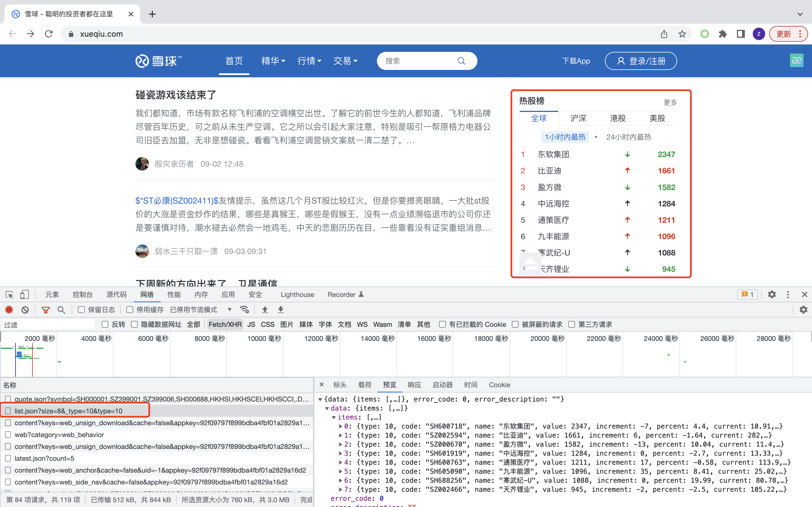Image resolution: width=812 pixels, height=507 pixels.
Task: Collapse the items array in preview
Action: [334, 417]
